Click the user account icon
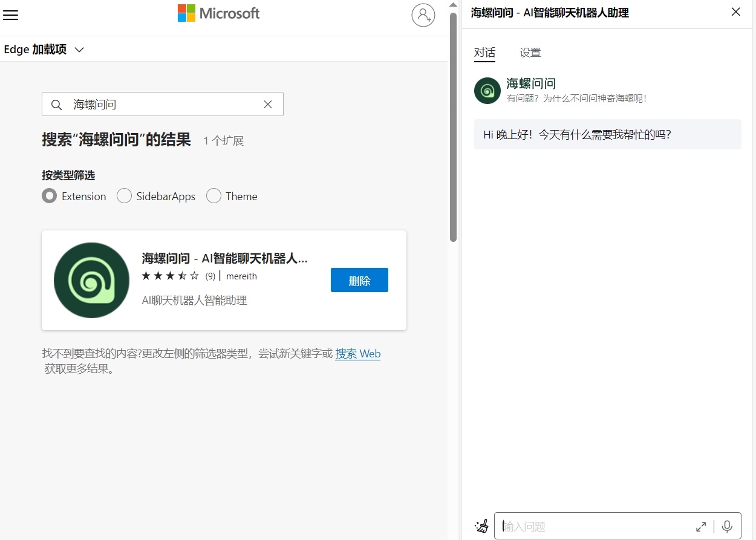 (x=423, y=15)
